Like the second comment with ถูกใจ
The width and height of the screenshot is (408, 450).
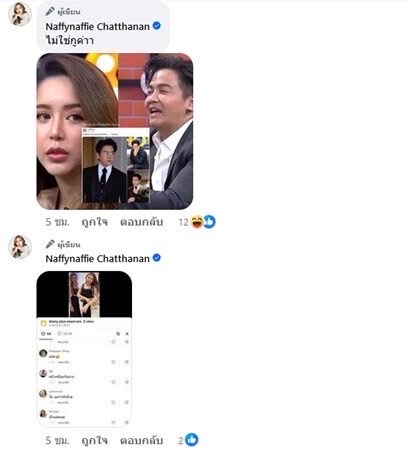click(x=95, y=440)
